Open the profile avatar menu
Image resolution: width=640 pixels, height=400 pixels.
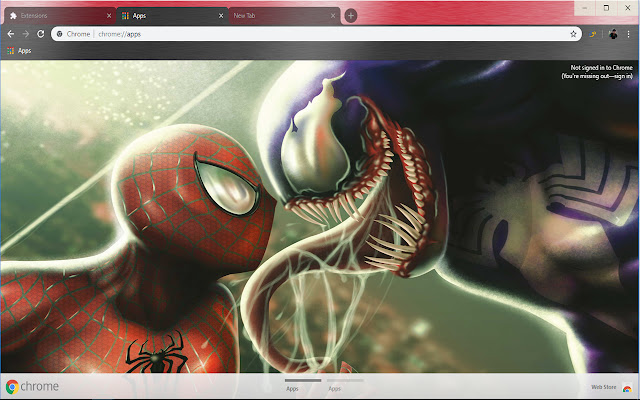pyautogui.click(x=612, y=33)
